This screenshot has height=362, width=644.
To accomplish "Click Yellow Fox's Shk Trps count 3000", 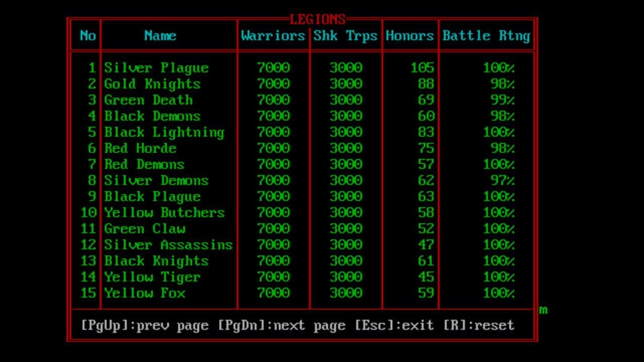I will point(346,293).
